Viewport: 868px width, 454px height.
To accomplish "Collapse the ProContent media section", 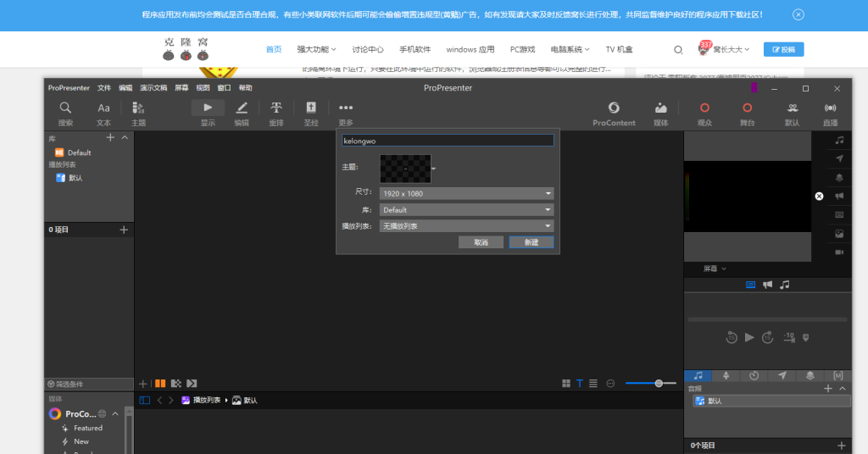I will [x=115, y=413].
